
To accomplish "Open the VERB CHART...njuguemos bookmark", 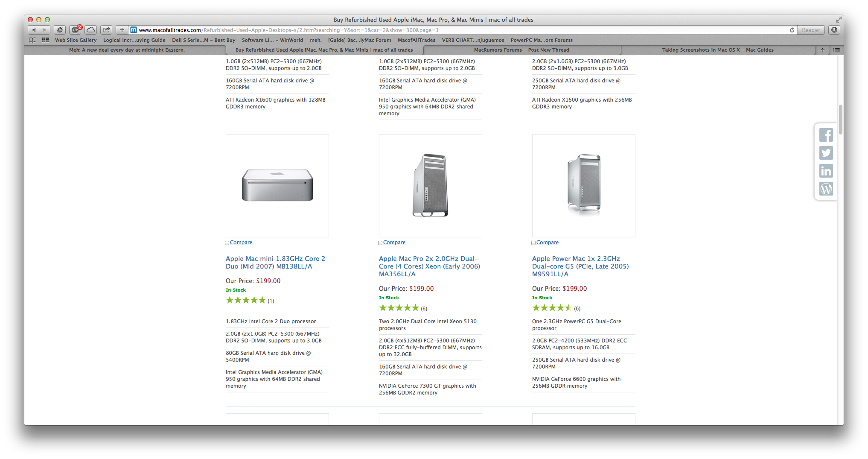I will click(x=473, y=40).
